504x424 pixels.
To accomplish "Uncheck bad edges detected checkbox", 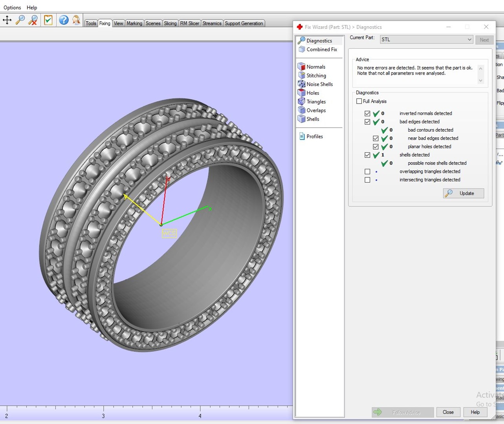I will [367, 122].
